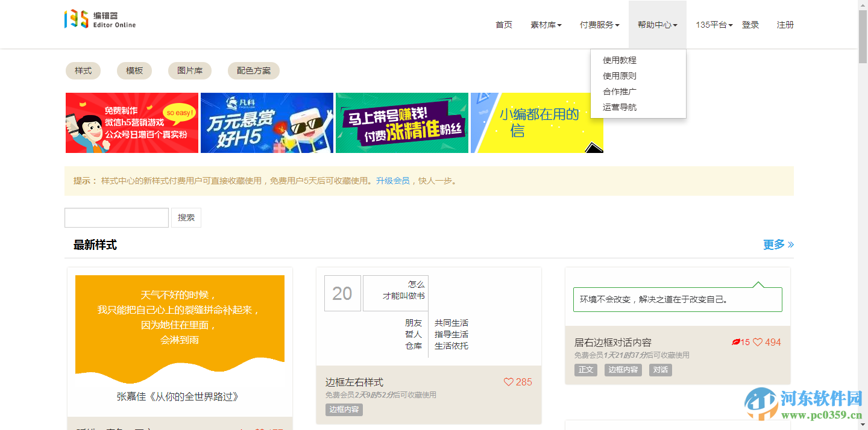
Task: Click 张嘉佳《从你的全世界路过》 caption
Action: tap(178, 397)
